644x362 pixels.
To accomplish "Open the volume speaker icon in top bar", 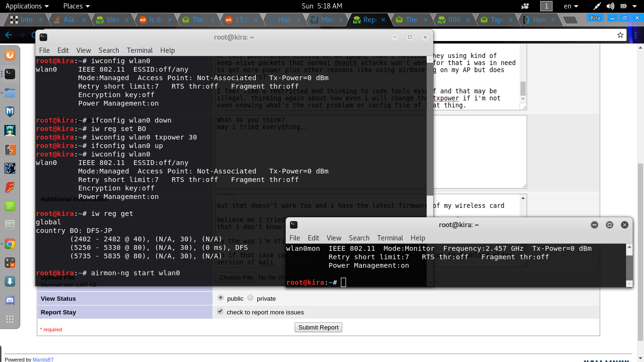I will tap(611, 6).
